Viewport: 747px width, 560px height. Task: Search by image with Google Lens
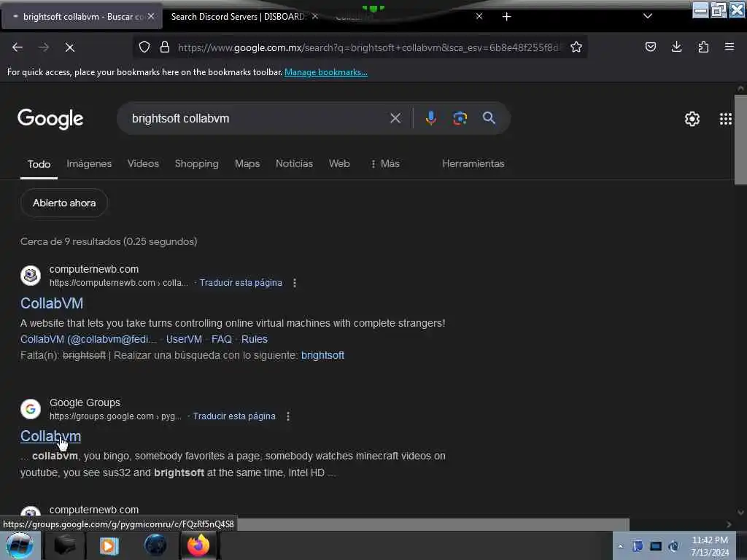pyautogui.click(x=460, y=118)
